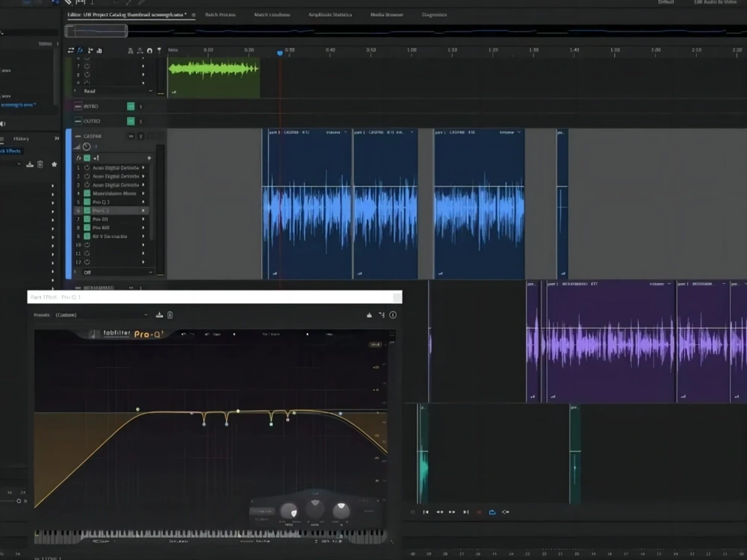Click the metronome icon above track headers
This screenshot has width=747, height=560.
(131, 51)
